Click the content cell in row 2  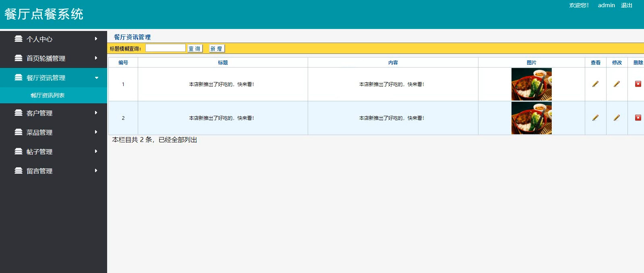(x=393, y=118)
